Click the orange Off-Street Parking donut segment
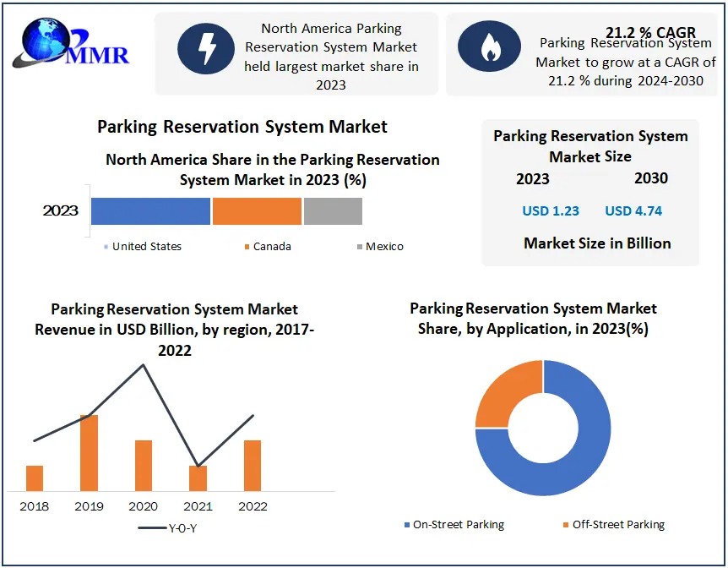Viewport: 728px width, 568px height. coord(504,390)
